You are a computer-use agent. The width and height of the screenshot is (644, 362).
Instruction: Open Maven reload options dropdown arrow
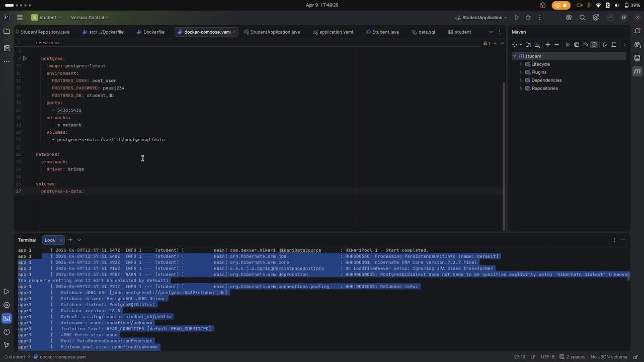[x=520, y=45]
